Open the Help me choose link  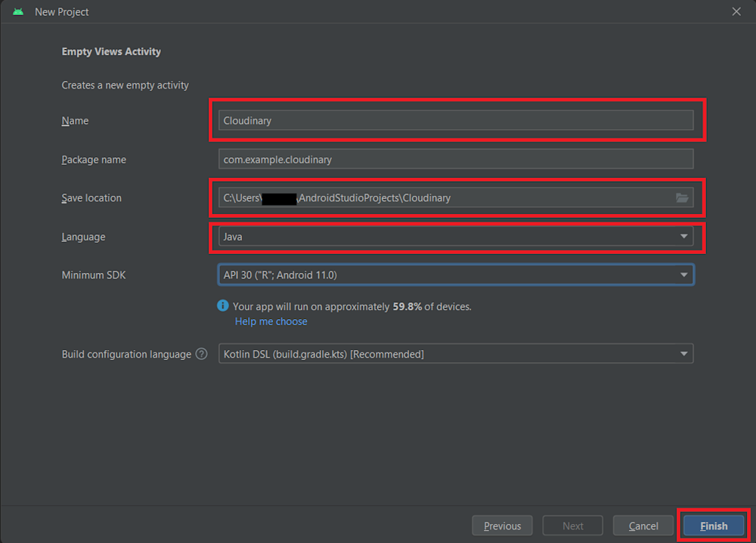(x=271, y=321)
